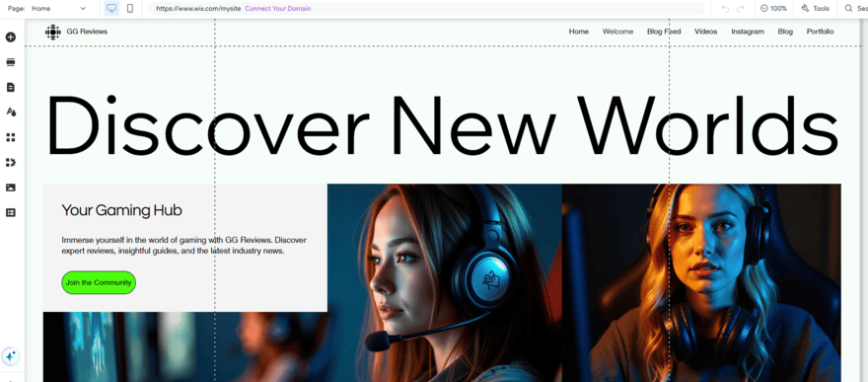Switch to desktop view icon
Screen dimensions: 868x382
(111, 8)
